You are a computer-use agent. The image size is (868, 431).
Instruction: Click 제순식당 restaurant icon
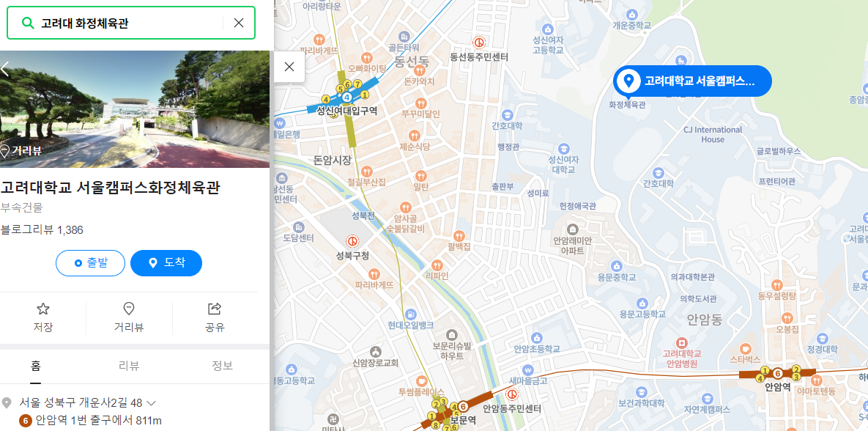tap(415, 135)
